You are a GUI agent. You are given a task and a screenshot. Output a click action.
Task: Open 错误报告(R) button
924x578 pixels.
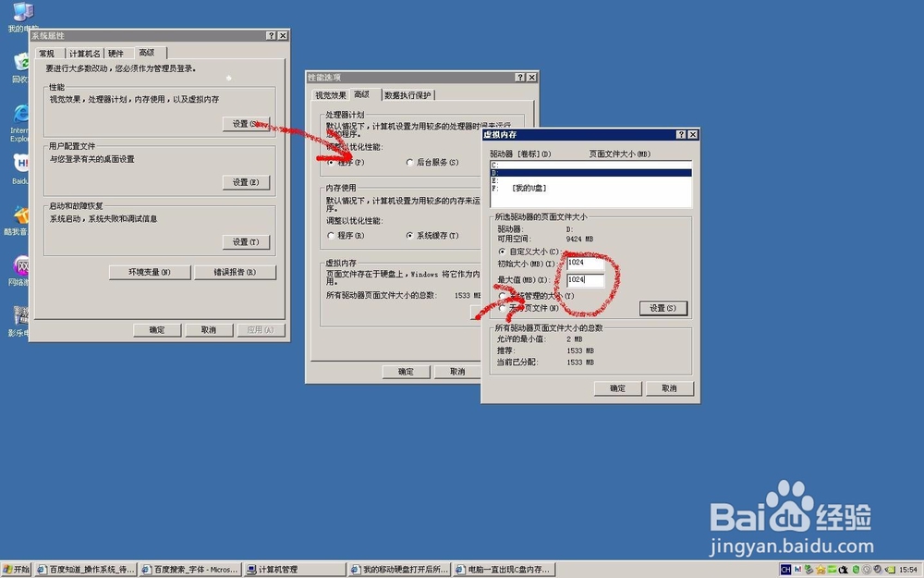[235, 272]
